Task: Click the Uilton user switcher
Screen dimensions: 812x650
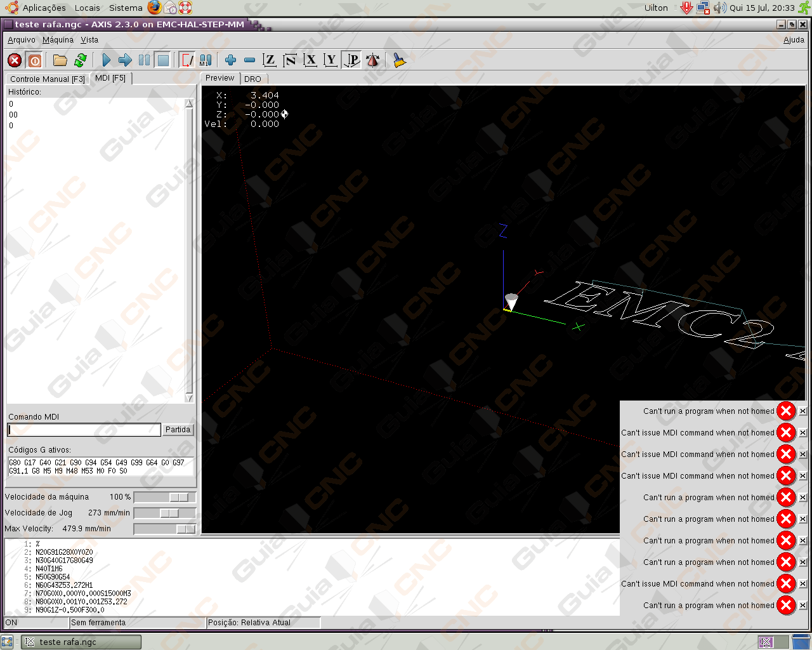Action: tap(656, 8)
